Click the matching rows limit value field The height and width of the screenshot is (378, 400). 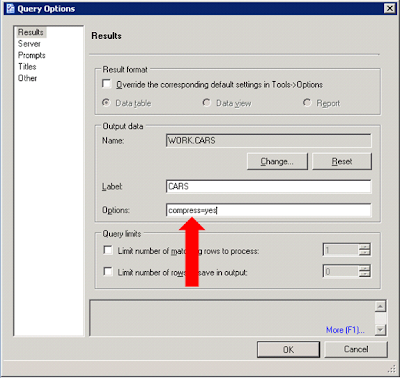click(x=341, y=250)
